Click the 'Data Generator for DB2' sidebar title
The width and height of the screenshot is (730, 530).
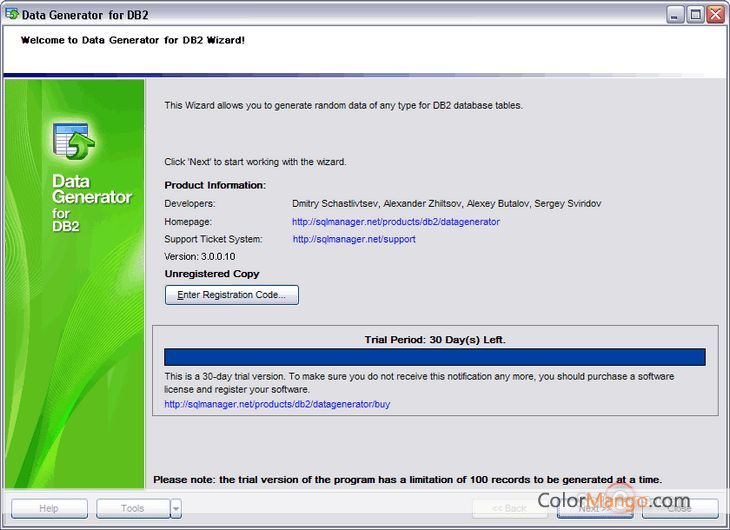coord(92,203)
